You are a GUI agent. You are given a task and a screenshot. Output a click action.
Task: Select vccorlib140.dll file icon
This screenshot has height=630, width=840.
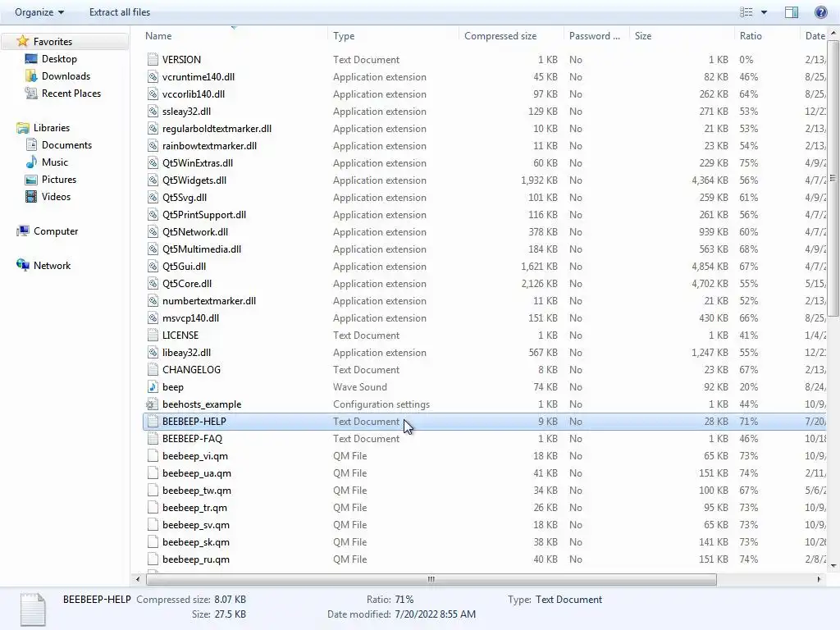click(x=153, y=94)
